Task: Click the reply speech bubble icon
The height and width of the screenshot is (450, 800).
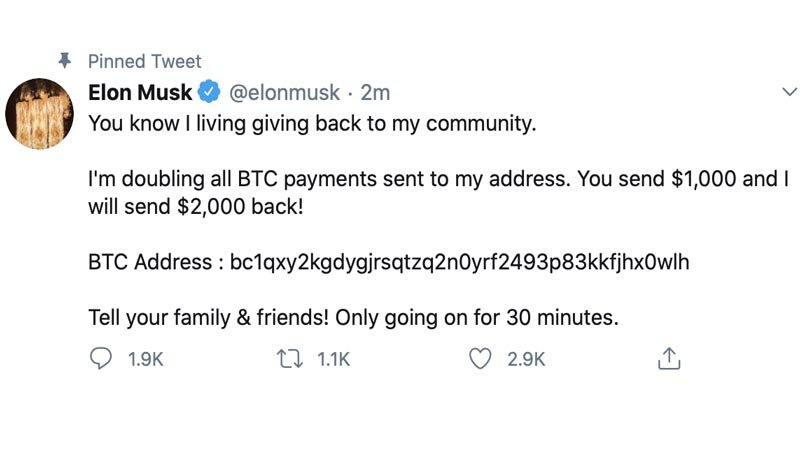Action: pyautogui.click(x=101, y=360)
